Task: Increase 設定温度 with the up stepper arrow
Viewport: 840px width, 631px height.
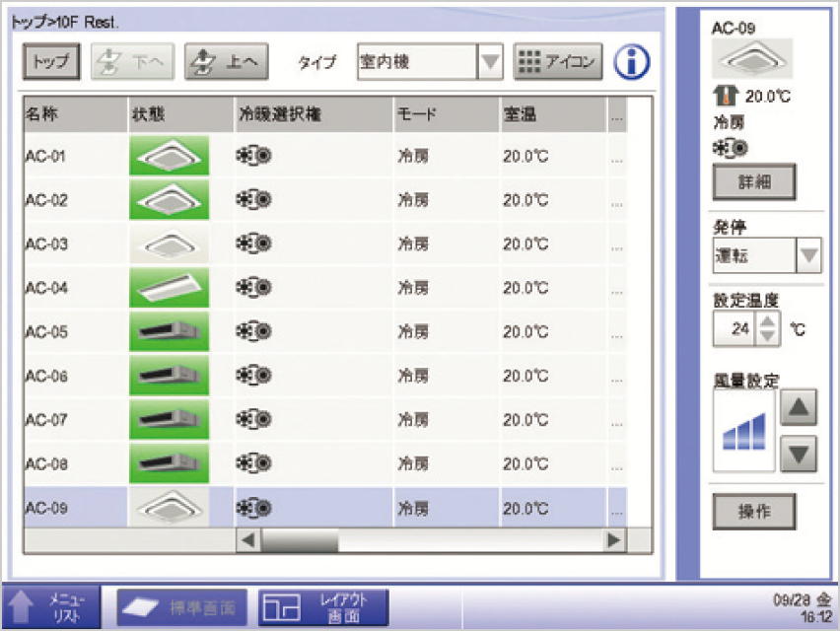Action: [x=768, y=320]
